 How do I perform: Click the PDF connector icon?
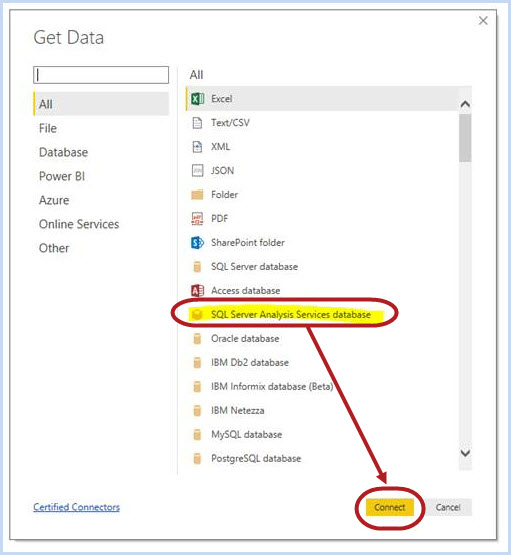click(x=197, y=219)
